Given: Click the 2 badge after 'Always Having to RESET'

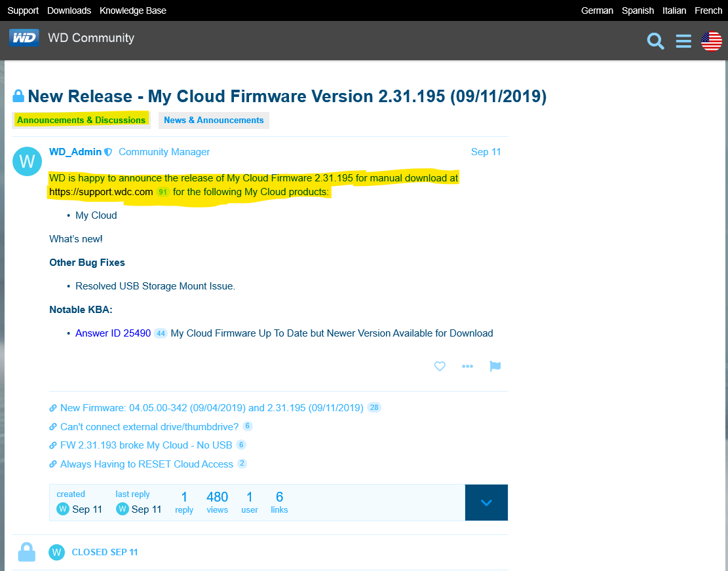Looking at the screenshot, I should [x=241, y=464].
